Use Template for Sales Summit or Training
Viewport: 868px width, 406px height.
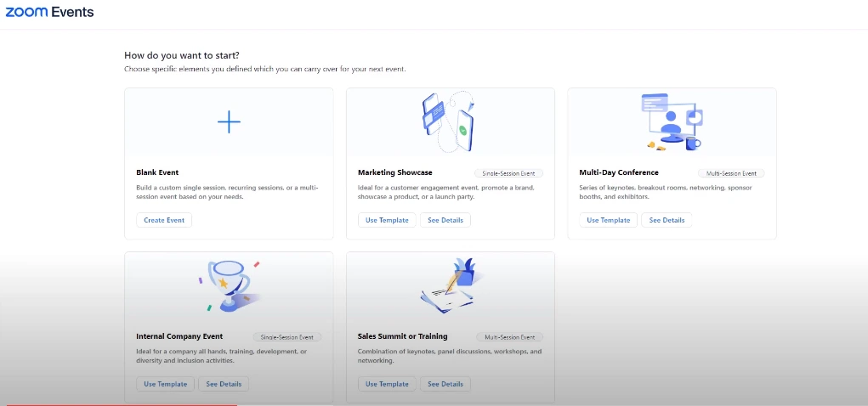click(387, 384)
